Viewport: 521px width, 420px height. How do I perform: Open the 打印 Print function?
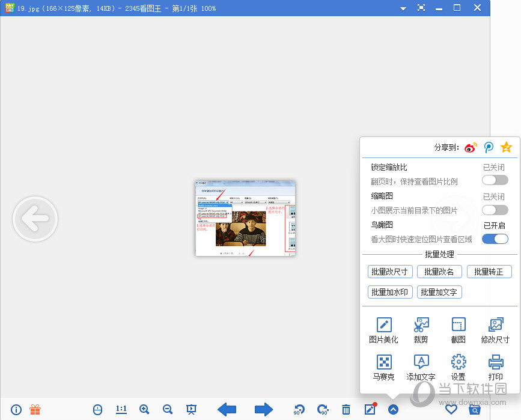[x=495, y=367]
